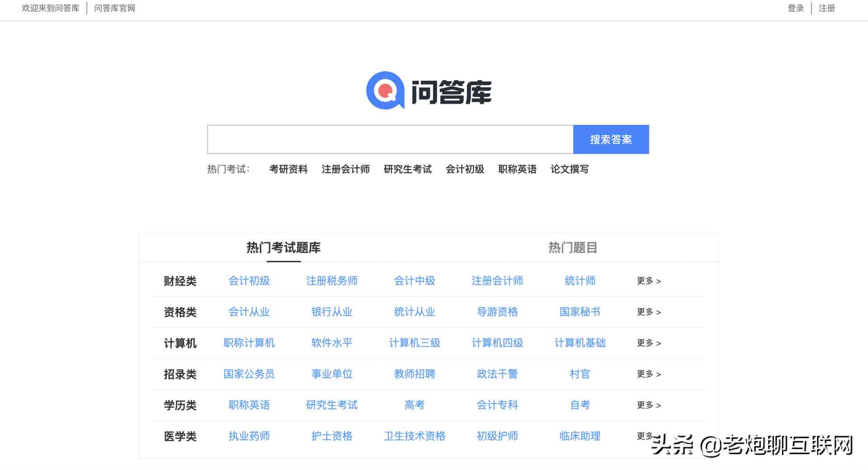868x470 pixels.
Task: Open 国家秘书 link
Action: click(580, 312)
